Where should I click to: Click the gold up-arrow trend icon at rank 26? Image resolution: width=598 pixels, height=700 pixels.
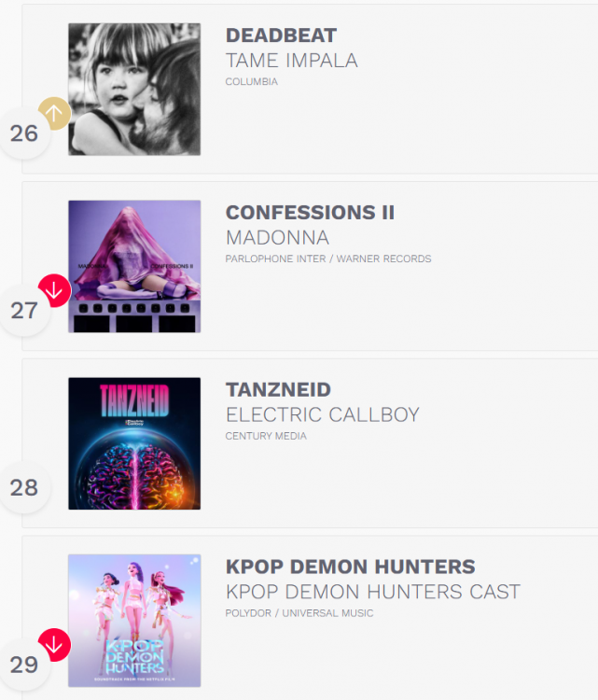pos(54,113)
